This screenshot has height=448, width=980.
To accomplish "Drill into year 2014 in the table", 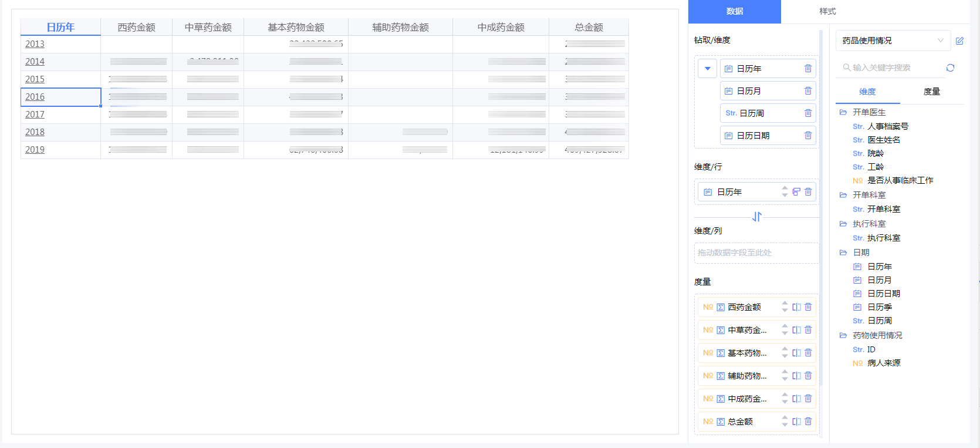I will pyautogui.click(x=35, y=62).
